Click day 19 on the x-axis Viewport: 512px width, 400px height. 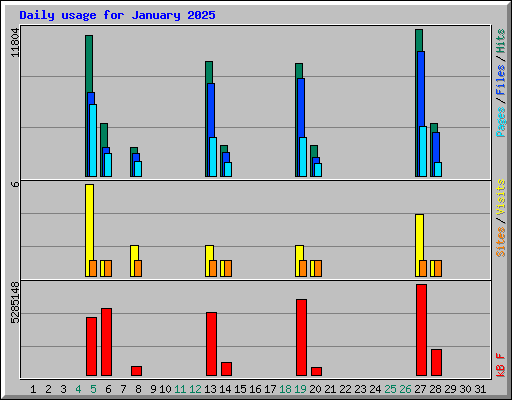pos(300,389)
